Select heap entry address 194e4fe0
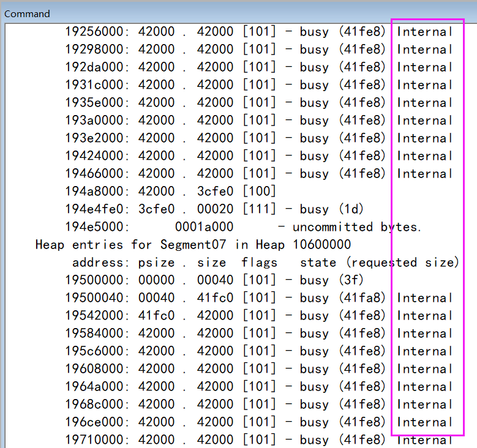The image size is (477, 448). coord(97,209)
